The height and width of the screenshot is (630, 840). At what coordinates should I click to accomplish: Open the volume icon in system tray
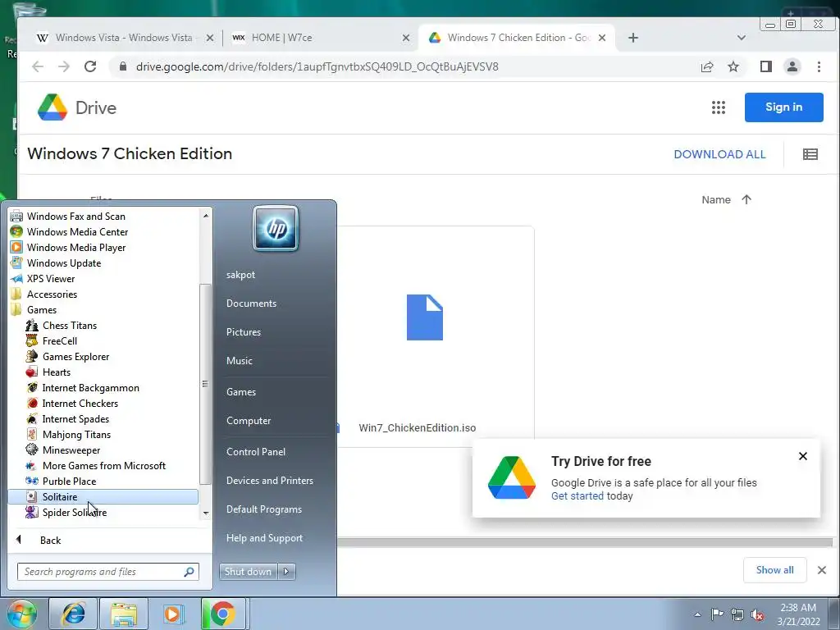click(x=757, y=614)
